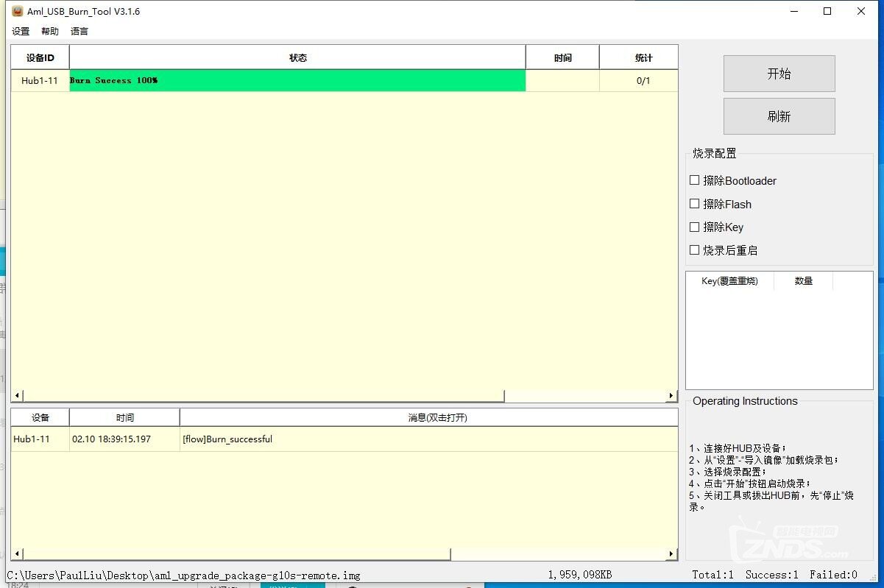The image size is (884, 588).
Task: Toggle the 擦除Key checkbox
Action: tap(694, 227)
